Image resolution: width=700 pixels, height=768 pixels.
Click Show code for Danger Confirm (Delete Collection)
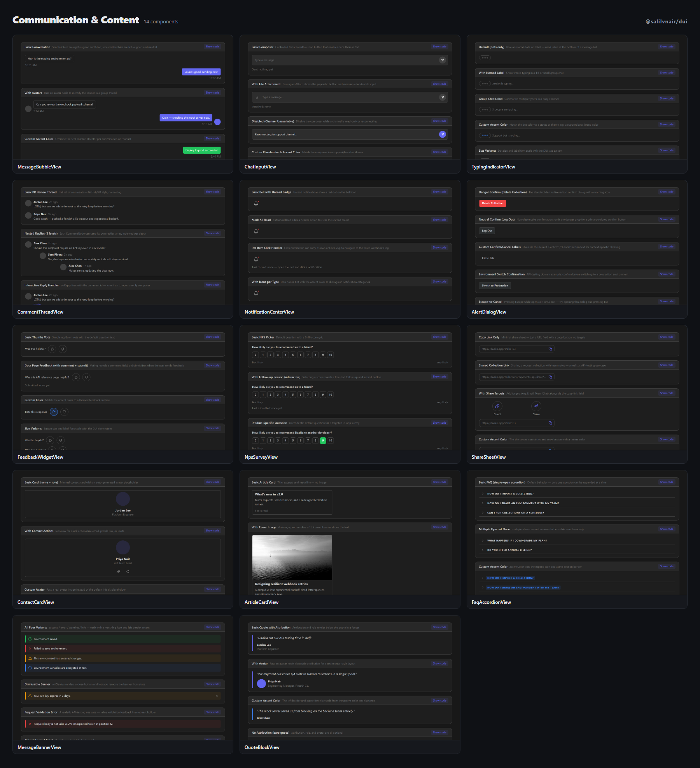pos(667,192)
